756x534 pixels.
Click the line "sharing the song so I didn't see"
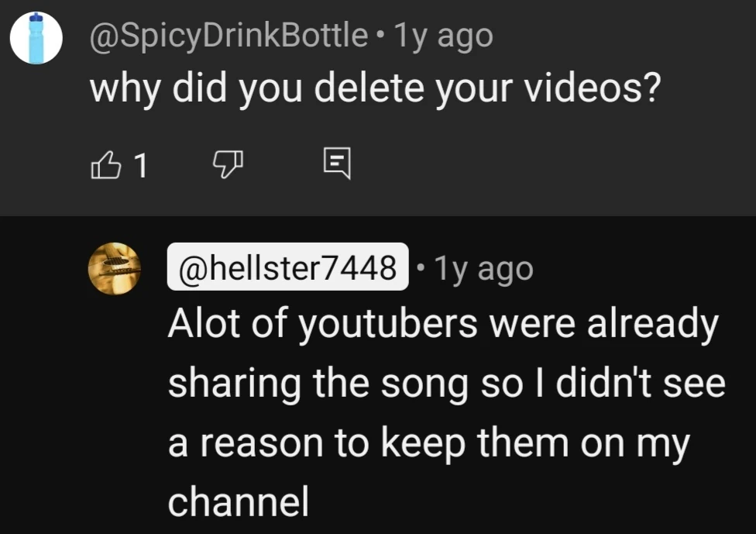click(x=447, y=384)
